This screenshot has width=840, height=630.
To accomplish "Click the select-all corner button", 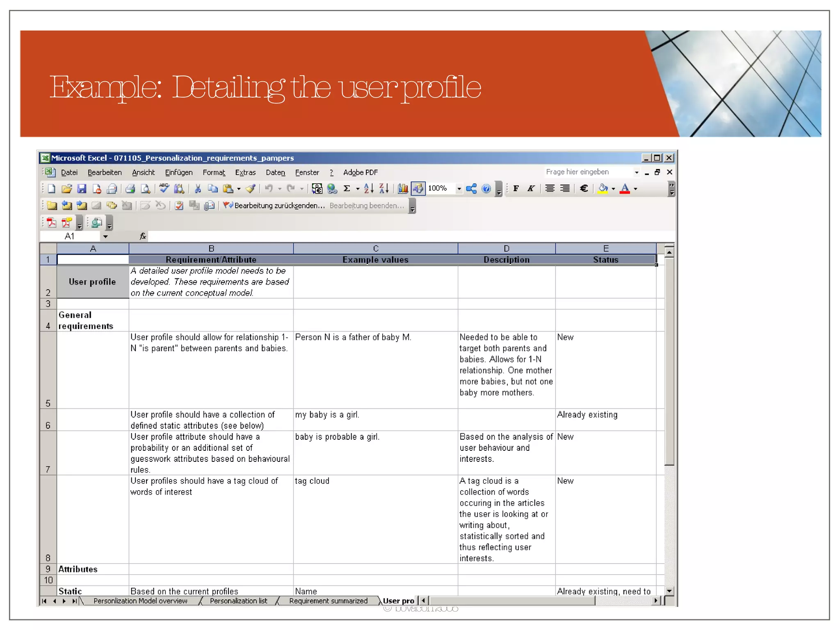I will click(x=48, y=249).
